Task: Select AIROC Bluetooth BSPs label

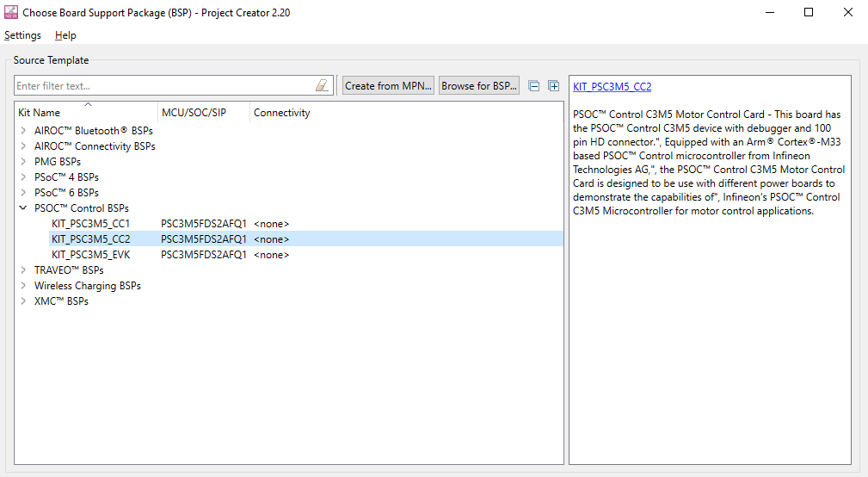Action: pos(94,131)
